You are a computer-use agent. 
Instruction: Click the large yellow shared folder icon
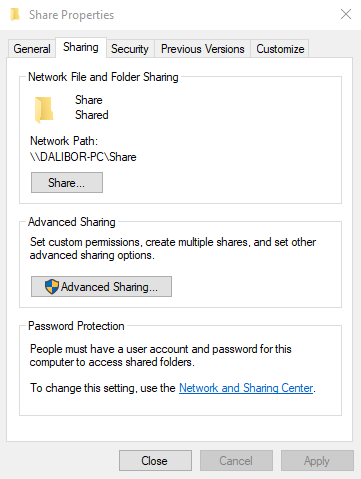(44, 110)
